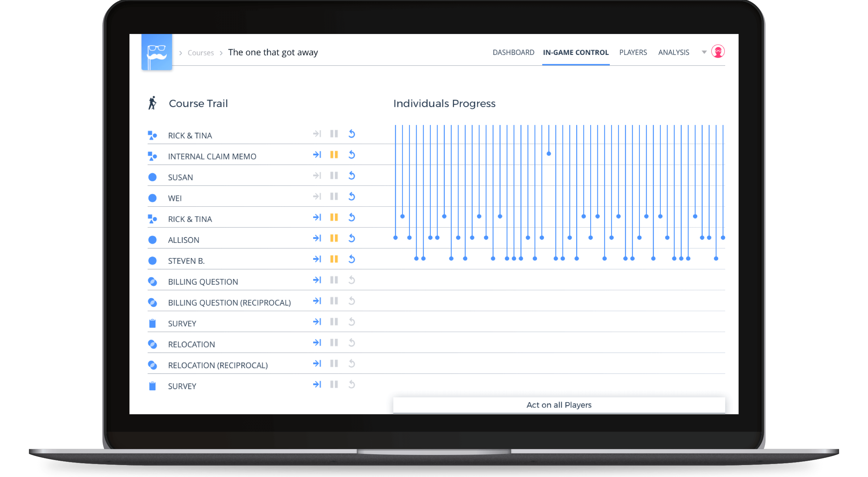Screen dimensions: 868x477
Task: Click the shapes icon beside Internal Claim Memo
Action: coord(152,156)
